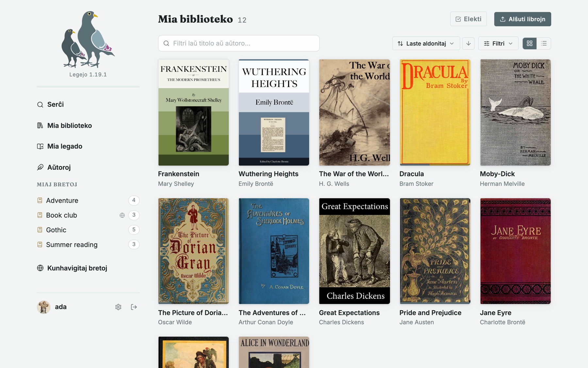Image resolution: width=588 pixels, height=368 pixels.
Task: Click the Elekti select button
Action: click(x=468, y=19)
